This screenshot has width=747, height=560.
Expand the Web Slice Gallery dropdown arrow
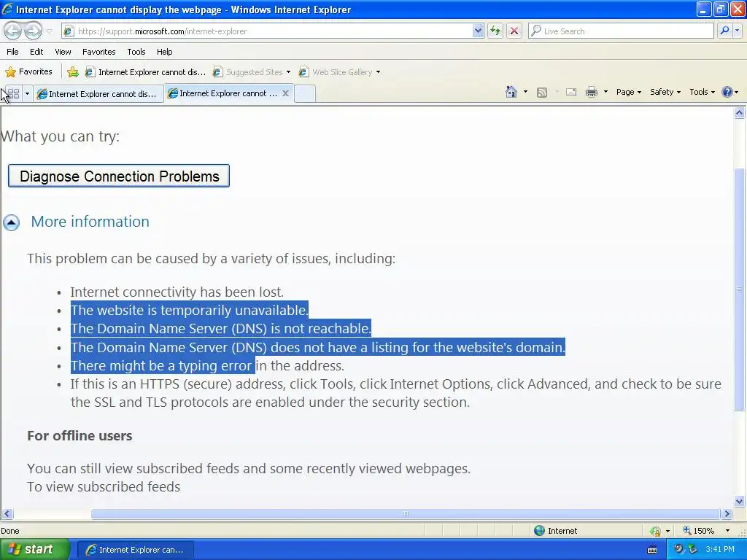[379, 72]
